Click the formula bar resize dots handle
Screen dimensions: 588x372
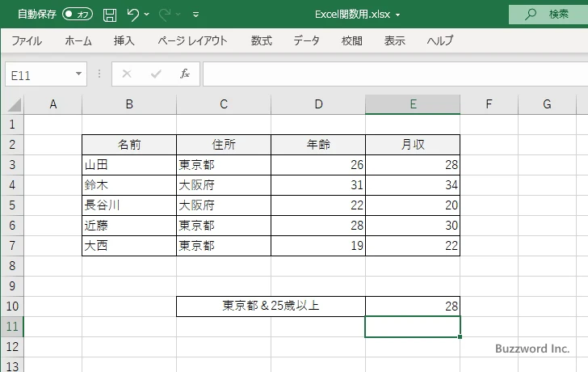click(99, 74)
